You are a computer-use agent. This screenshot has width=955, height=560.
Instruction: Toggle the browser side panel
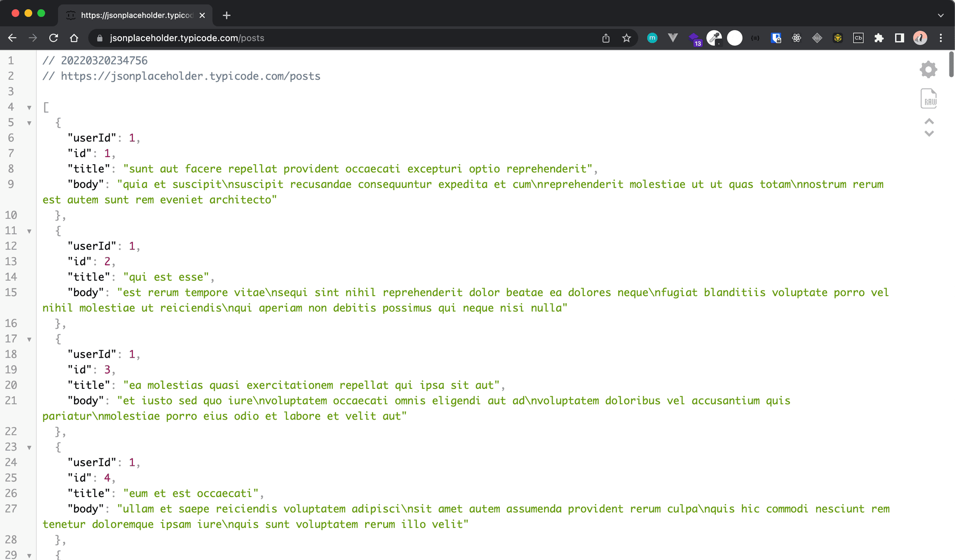pos(900,38)
